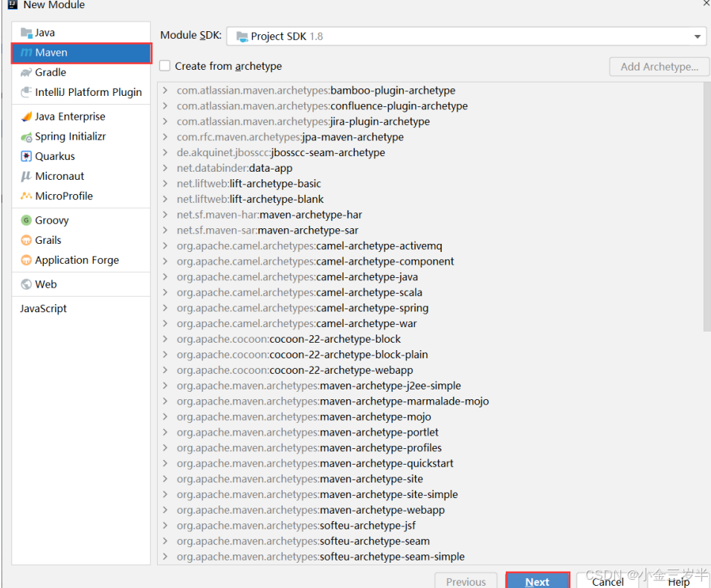Image resolution: width=711 pixels, height=588 pixels.
Task: Click the Help button
Action: click(x=678, y=581)
